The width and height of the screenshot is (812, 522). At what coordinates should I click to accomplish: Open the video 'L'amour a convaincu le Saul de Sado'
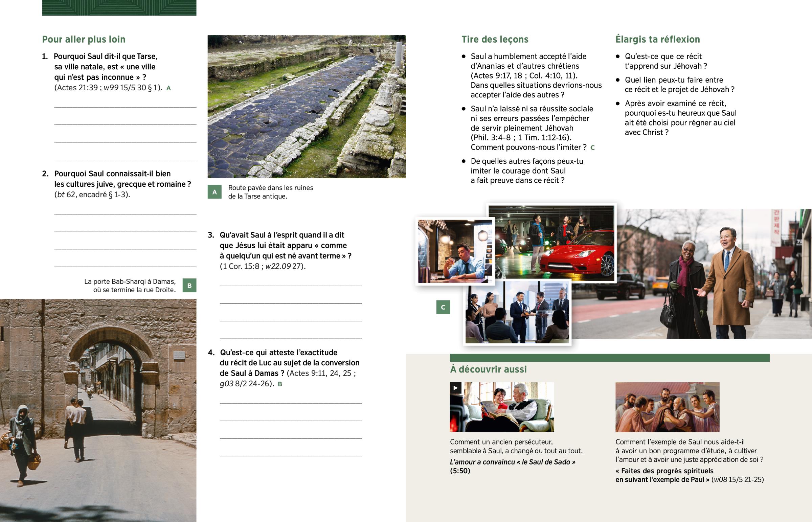(512, 462)
